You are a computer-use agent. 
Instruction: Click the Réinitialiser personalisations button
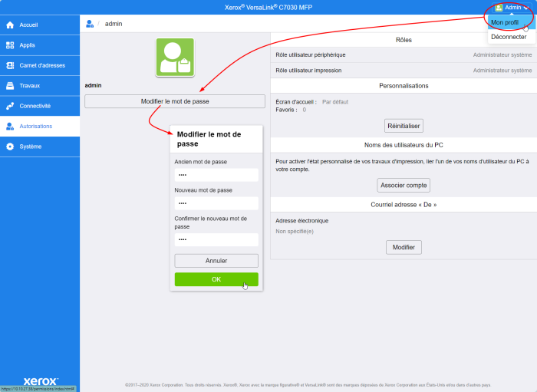[x=404, y=126]
